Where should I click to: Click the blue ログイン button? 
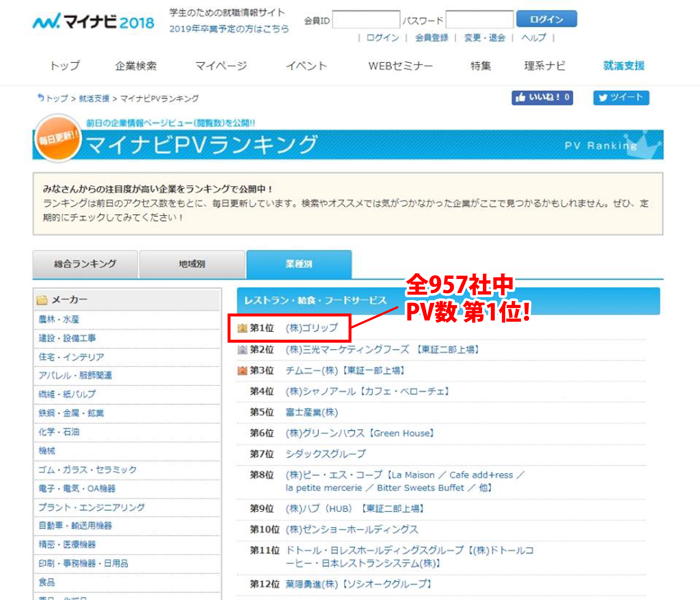[x=547, y=19]
